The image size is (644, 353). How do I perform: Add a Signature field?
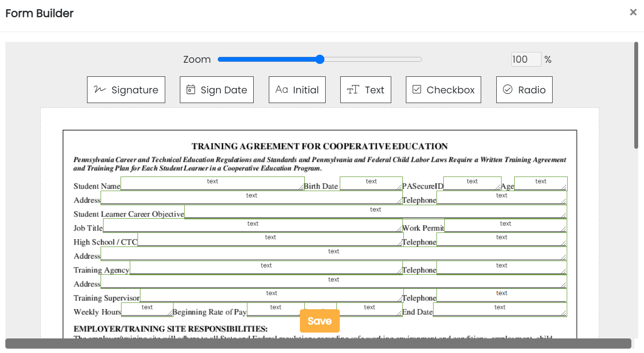(126, 89)
